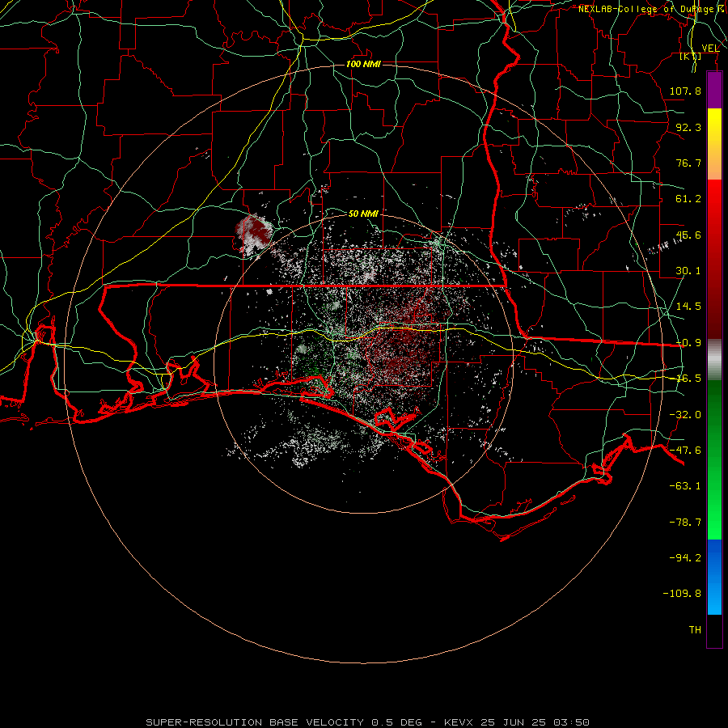Viewport: 728px width, 728px height.
Task: Click the "03:50" time stamp
Action: point(572,722)
